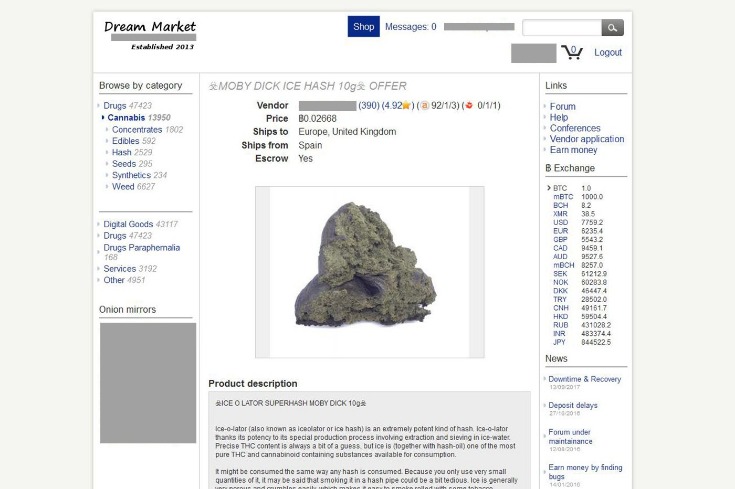735x489 pixels.
Task: Select GBP exchange currency
Action: coord(560,240)
